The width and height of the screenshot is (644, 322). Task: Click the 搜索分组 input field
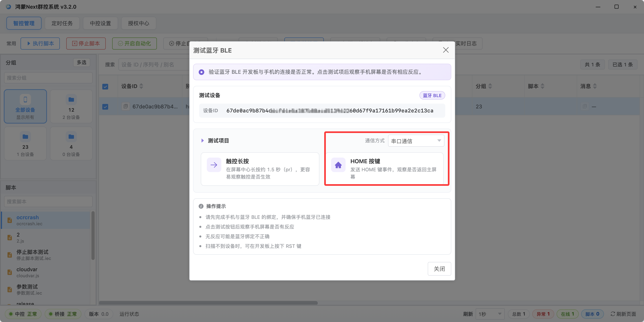[x=48, y=78]
